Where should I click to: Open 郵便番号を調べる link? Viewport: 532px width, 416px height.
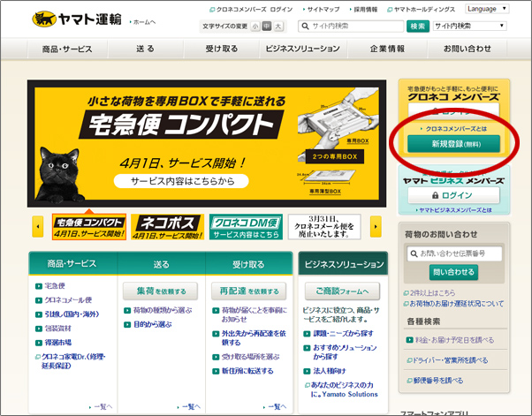click(435, 381)
